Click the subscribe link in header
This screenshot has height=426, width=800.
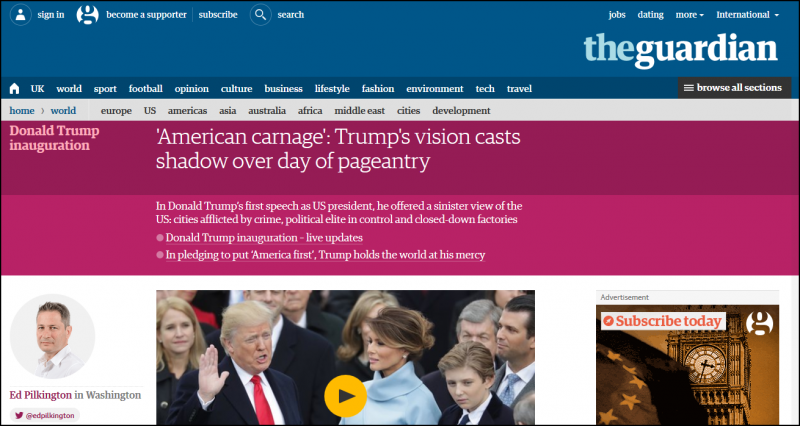pyautogui.click(x=218, y=15)
